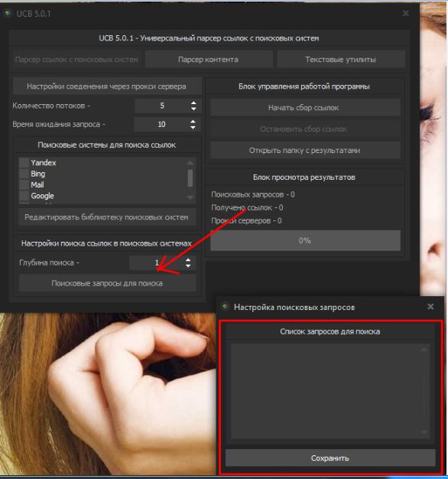Select Парсер ссылок с поисковых систем tab
The image size is (448, 479).
coord(76,60)
